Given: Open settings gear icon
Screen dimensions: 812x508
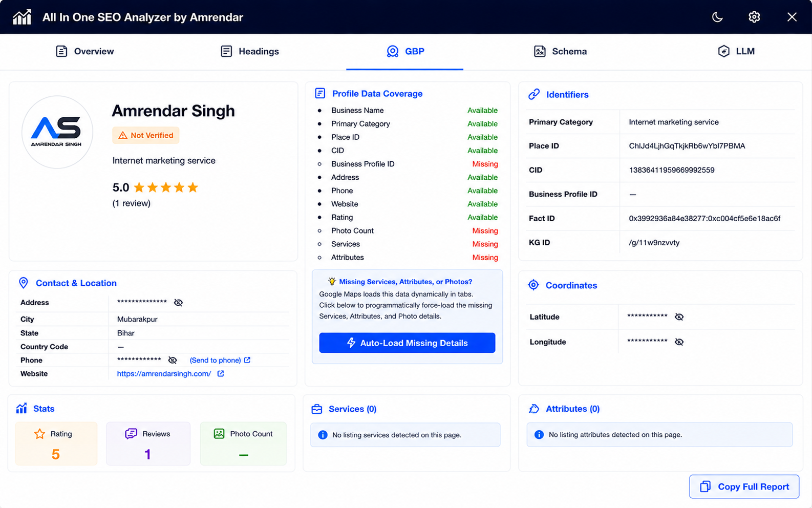Looking at the screenshot, I should pos(754,17).
